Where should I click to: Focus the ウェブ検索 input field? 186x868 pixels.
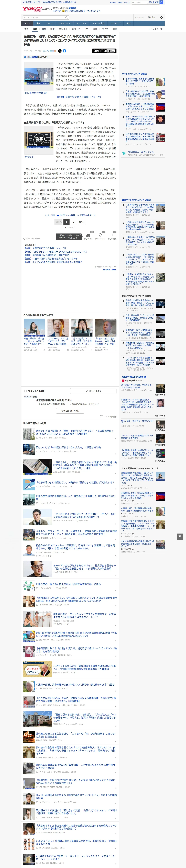click(139, 2)
